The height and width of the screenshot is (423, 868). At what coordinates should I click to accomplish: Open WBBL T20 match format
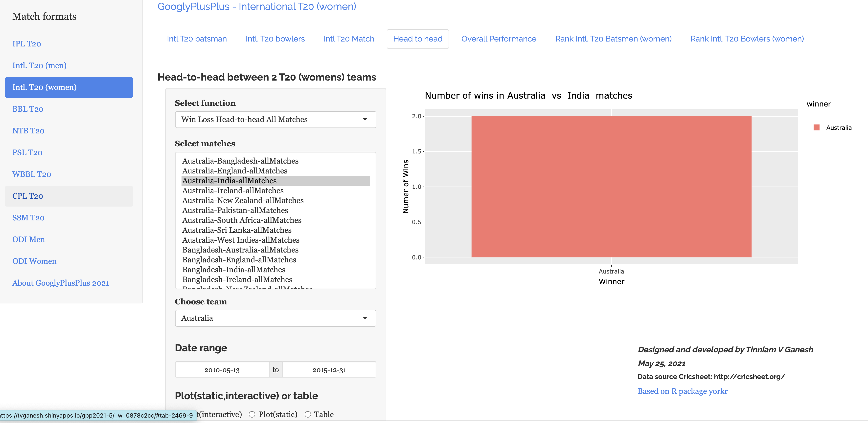32,174
